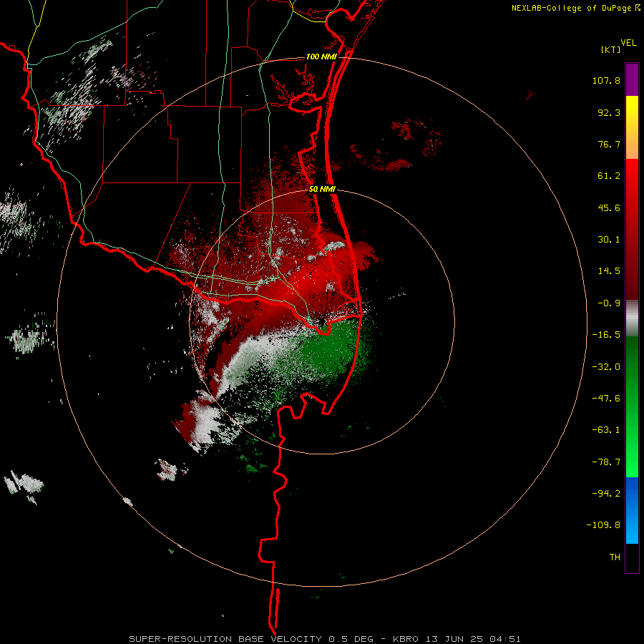Click the 14.5 scale value
The image size is (644, 644).
click(609, 271)
